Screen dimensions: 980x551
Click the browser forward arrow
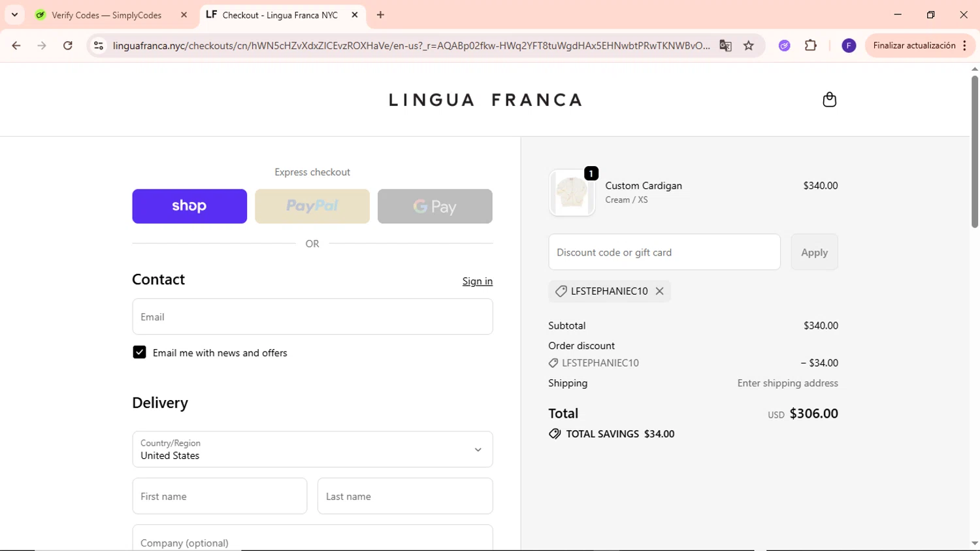tap(42, 46)
